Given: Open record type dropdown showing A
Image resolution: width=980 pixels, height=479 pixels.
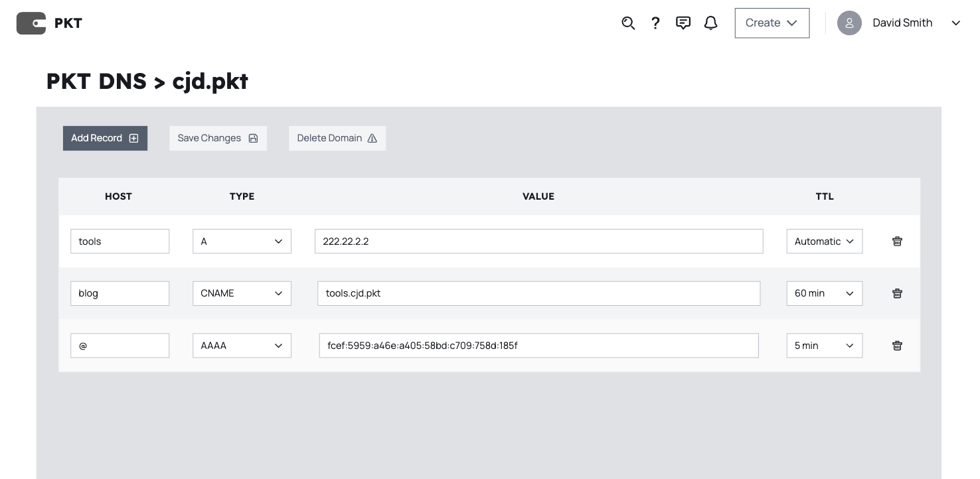Looking at the screenshot, I should 242,241.
